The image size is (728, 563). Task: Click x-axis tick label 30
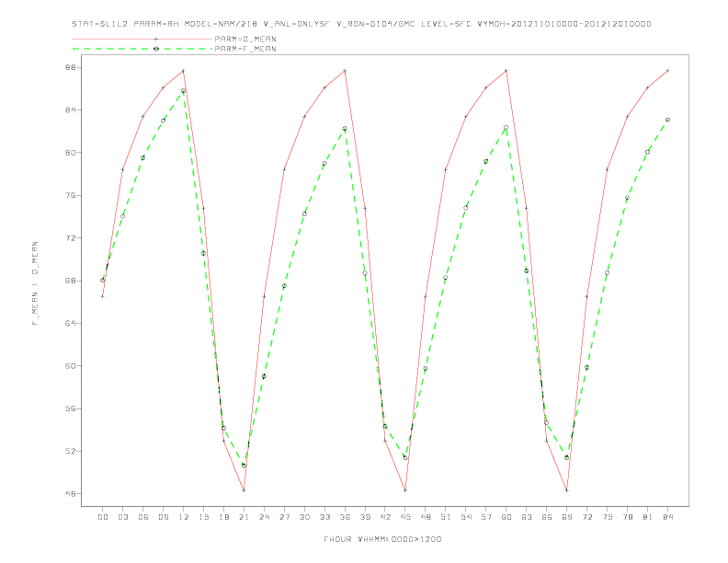[x=304, y=517]
